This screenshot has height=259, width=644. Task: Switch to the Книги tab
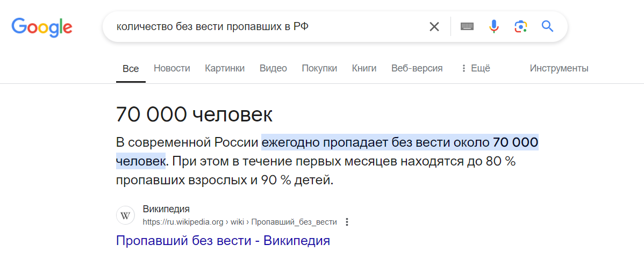click(364, 68)
